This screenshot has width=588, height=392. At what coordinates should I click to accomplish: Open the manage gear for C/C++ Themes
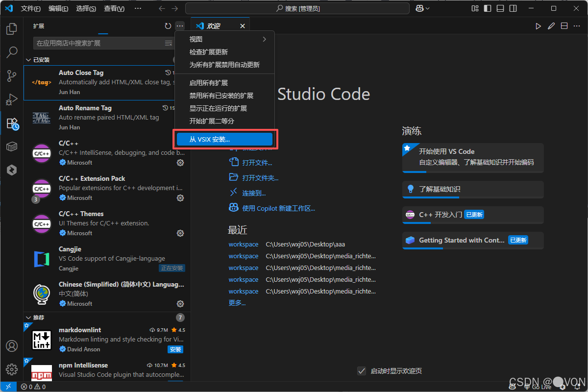click(180, 233)
